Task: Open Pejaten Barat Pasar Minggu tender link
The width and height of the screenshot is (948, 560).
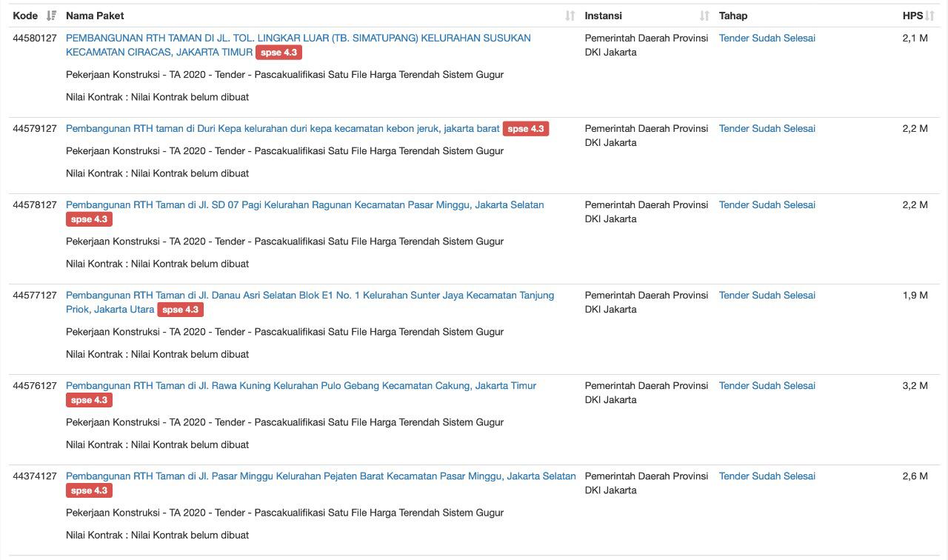Action: tap(321, 476)
